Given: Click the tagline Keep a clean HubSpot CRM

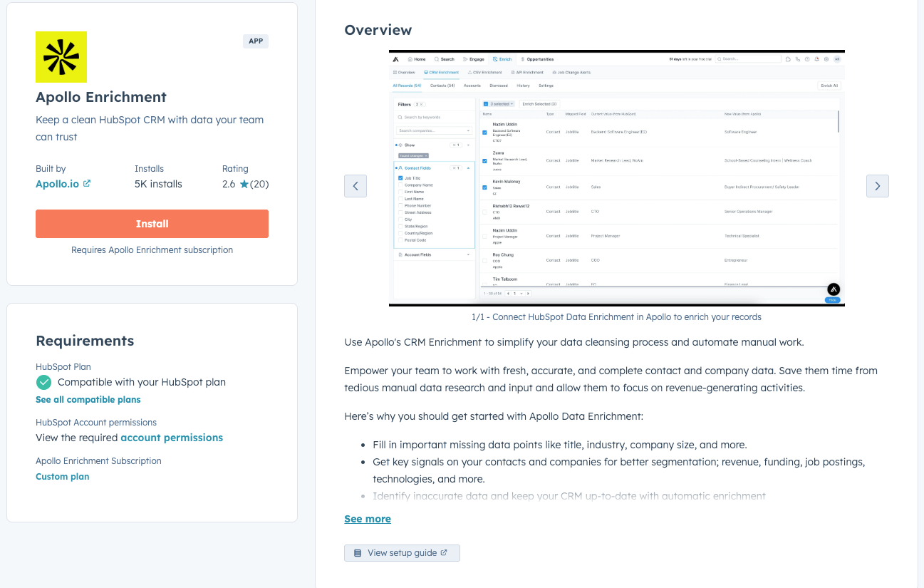Looking at the screenshot, I should click(150, 128).
